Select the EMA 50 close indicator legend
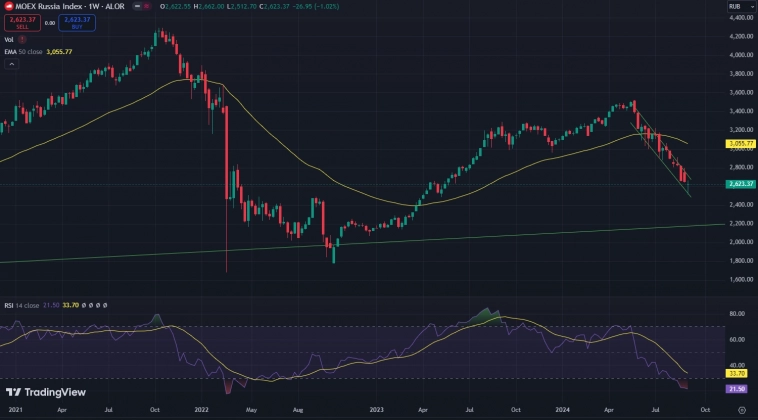 coord(23,52)
